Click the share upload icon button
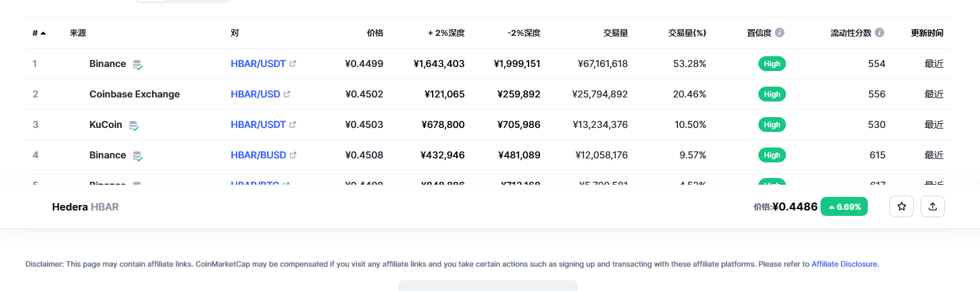The image size is (980, 291). (x=933, y=207)
